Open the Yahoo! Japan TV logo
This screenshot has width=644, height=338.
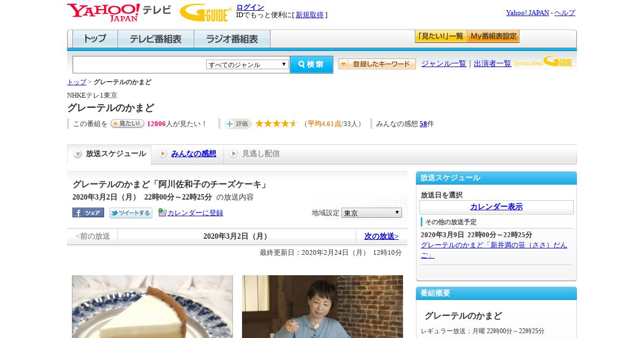(x=119, y=12)
